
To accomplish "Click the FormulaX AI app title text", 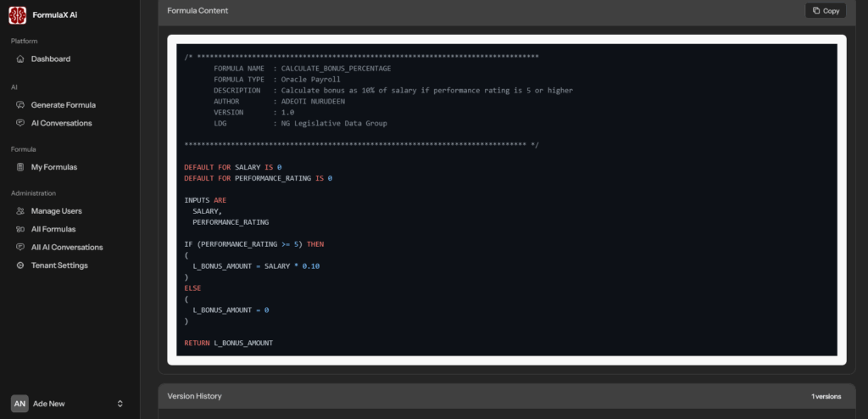I will (x=57, y=15).
